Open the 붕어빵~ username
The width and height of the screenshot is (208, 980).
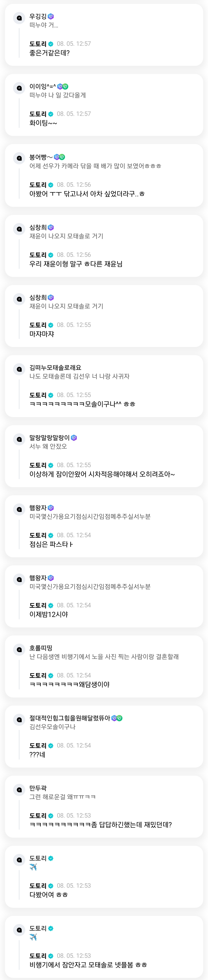click(x=41, y=157)
